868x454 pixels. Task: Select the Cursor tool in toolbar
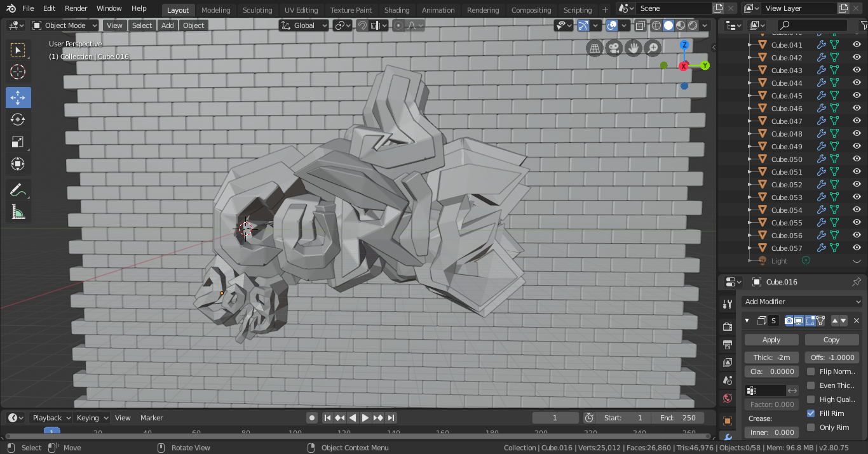(x=18, y=72)
